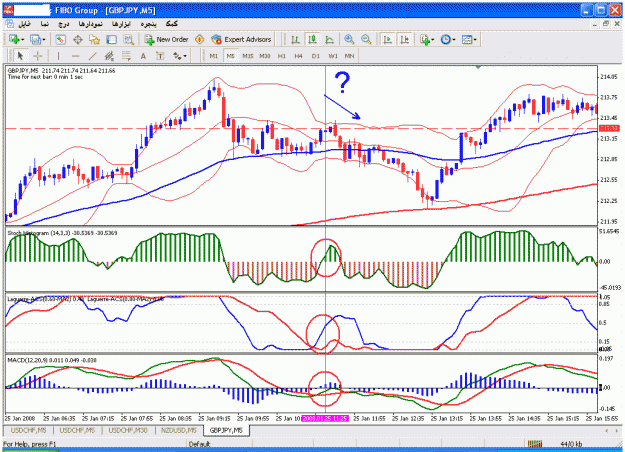The image size is (625, 452).
Task: Open the Indicators list dropdown
Action: click(x=427, y=39)
